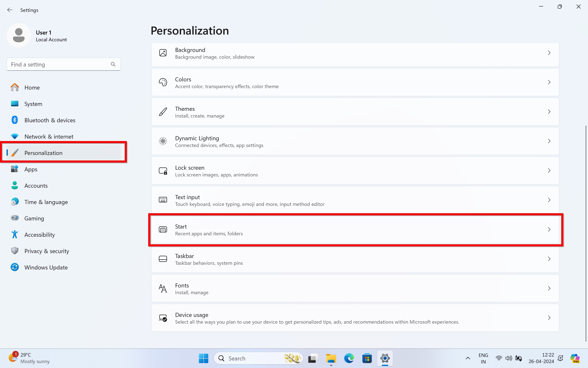Viewport: 588px width, 368px height.
Task: Expand Themes row chevron
Action: click(x=549, y=112)
